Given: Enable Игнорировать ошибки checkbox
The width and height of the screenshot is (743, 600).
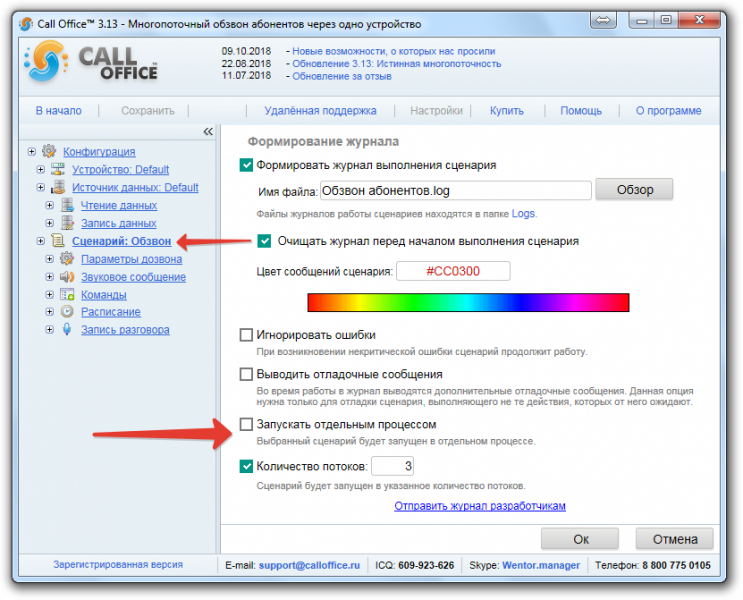Looking at the screenshot, I should coord(246,335).
